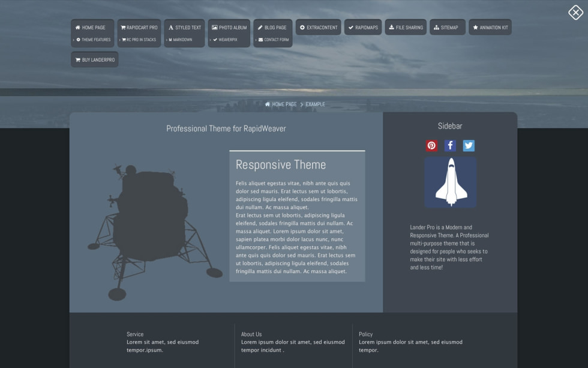Image resolution: width=588 pixels, height=368 pixels.
Task: Open Blog Page menu item
Action: coord(272,28)
